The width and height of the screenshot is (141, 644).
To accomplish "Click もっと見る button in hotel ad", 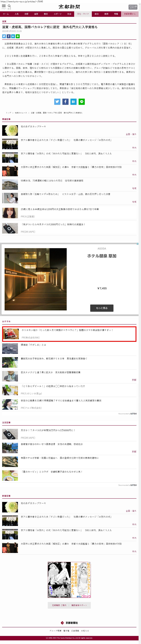I will 102,308.
